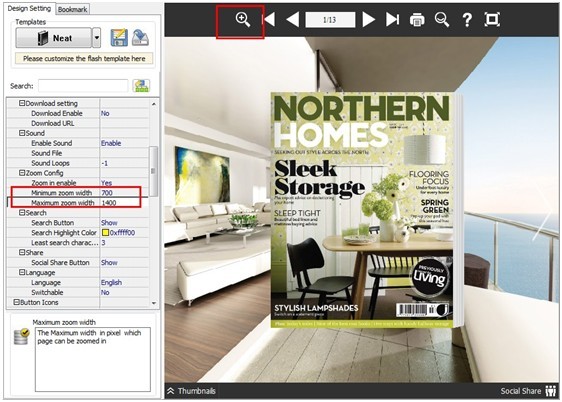The image size is (562, 402).
Task: Select the Zoom in enable row label
Action: (54, 183)
